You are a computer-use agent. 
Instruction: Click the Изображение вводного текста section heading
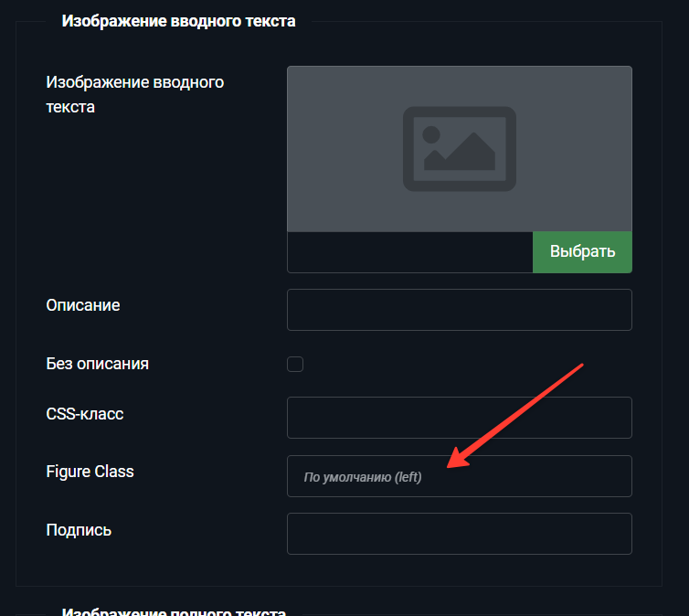pyautogui.click(x=178, y=21)
